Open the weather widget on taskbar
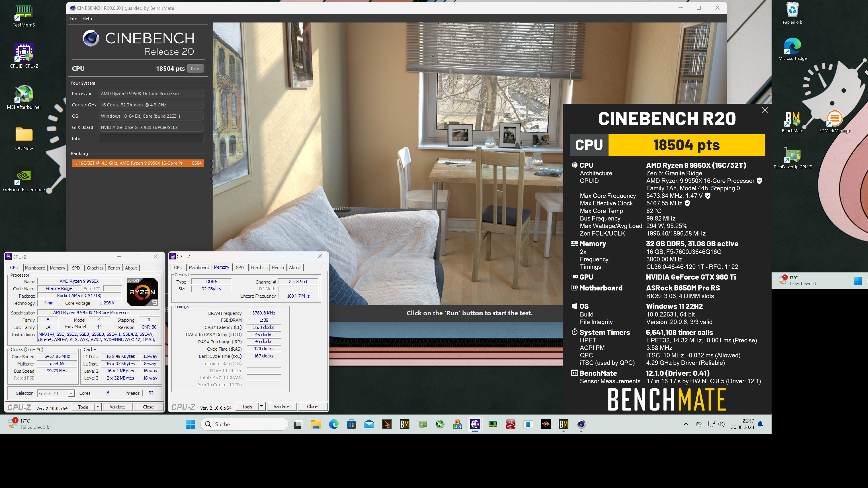 click(x=30, y=424)
